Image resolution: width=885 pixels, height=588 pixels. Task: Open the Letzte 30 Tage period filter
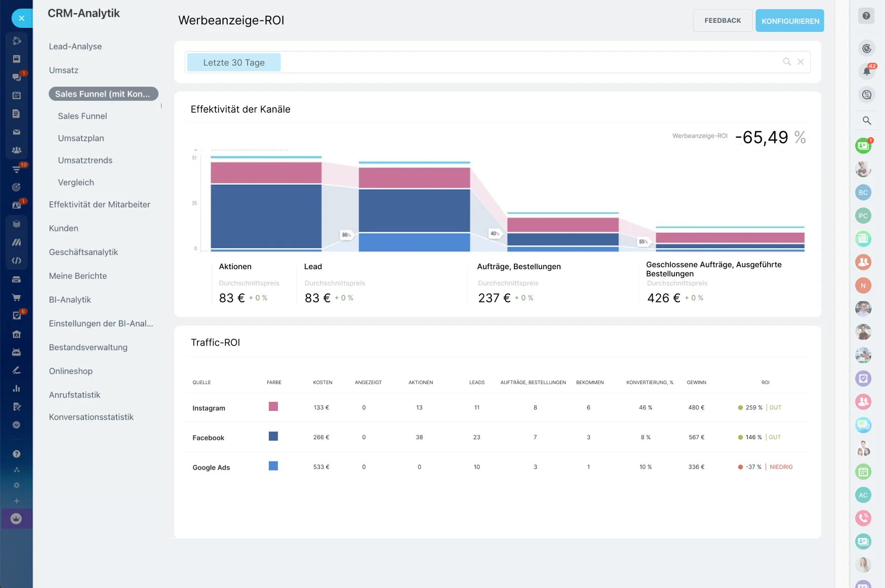tap(233, 62)
